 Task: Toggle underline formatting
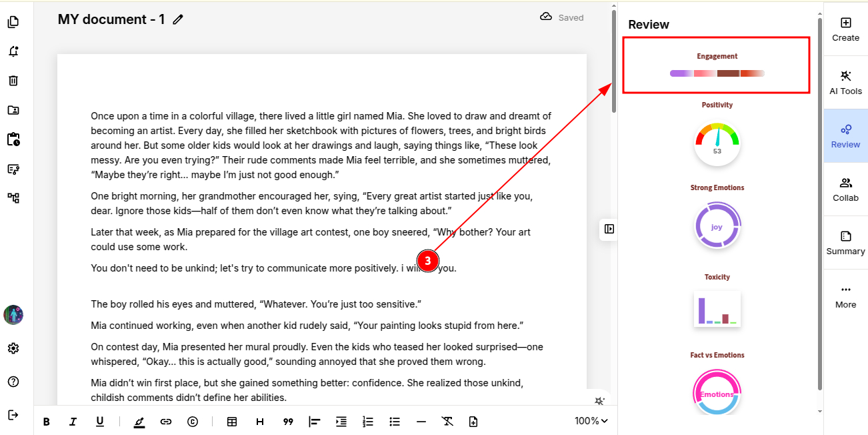99,422
